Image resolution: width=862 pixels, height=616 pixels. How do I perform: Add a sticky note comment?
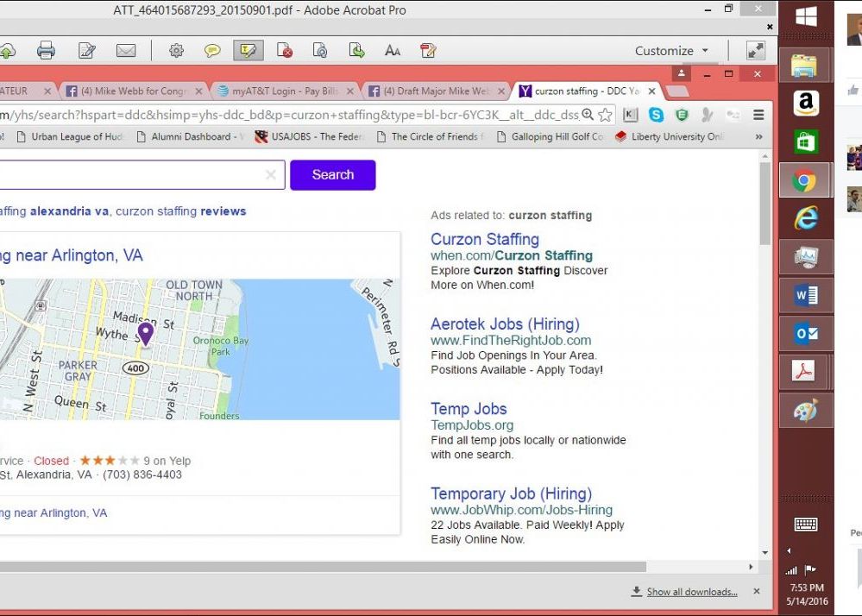click(211, 51)
